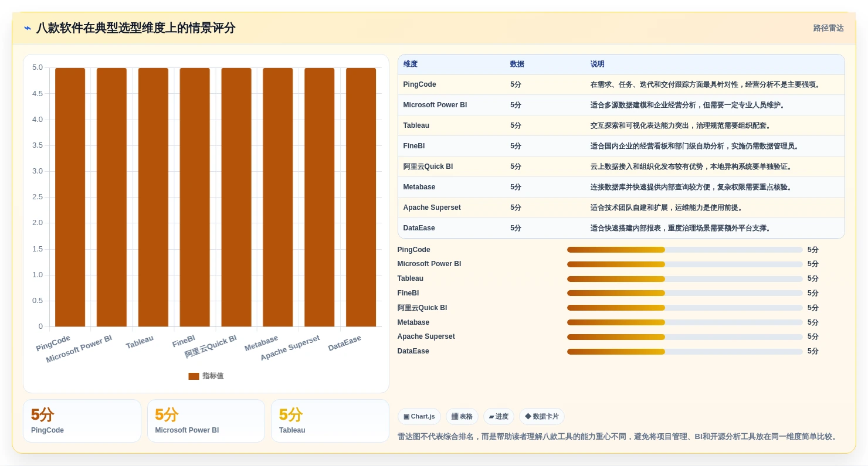
Task: Click the Tableau progress bar
Action: tap(685, 279)
